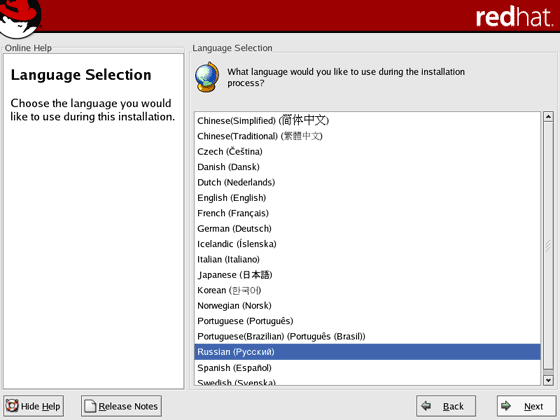Image resolution: width=560 pixels, height=420 pixels.
Task: Pick Dutch (Nederlands)
Action: 368,182
